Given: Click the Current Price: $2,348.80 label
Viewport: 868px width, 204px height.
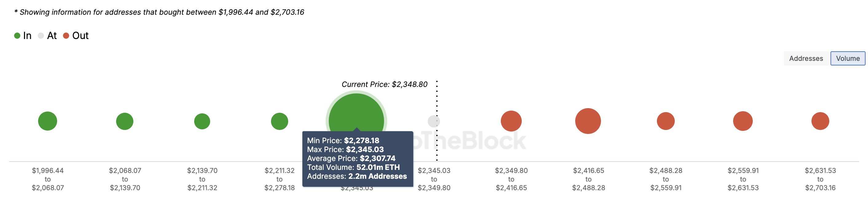Looking at the screenshot, I should click(x=384, y=84).
